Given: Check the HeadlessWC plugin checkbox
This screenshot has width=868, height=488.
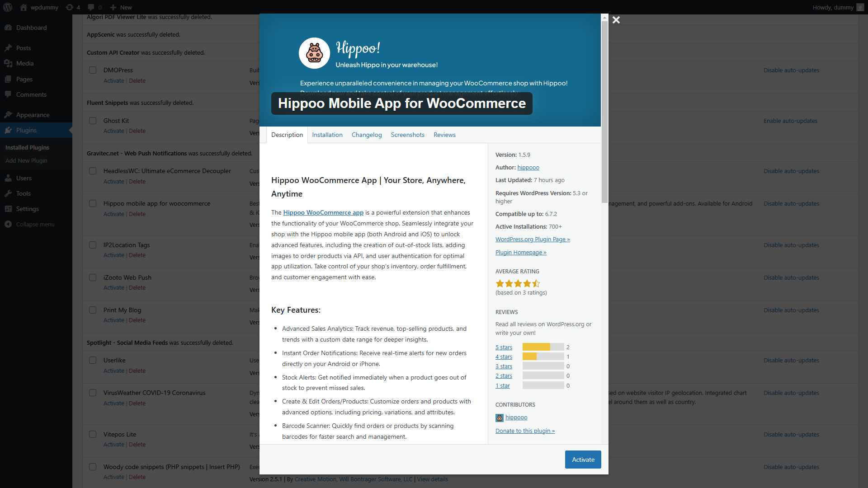Looking at the screenshot, I should [x=93, y=171].
